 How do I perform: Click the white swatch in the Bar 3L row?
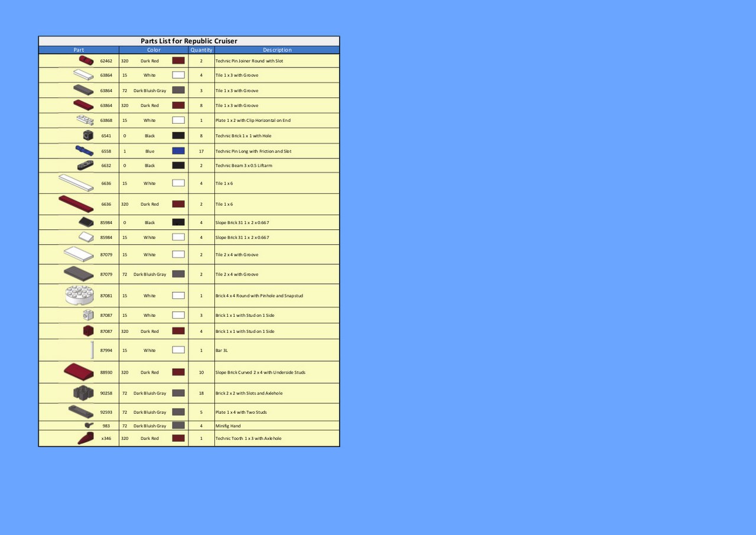click(178, 350)
